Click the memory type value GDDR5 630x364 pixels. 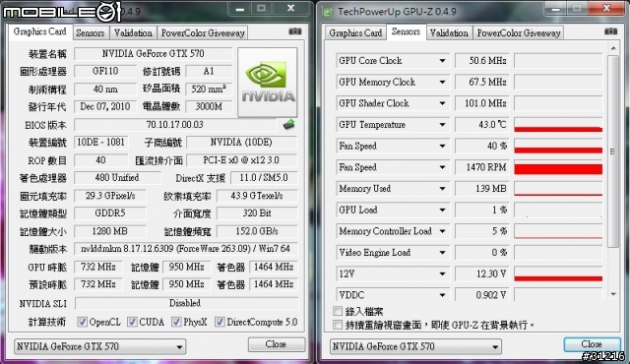coord(109,213)
